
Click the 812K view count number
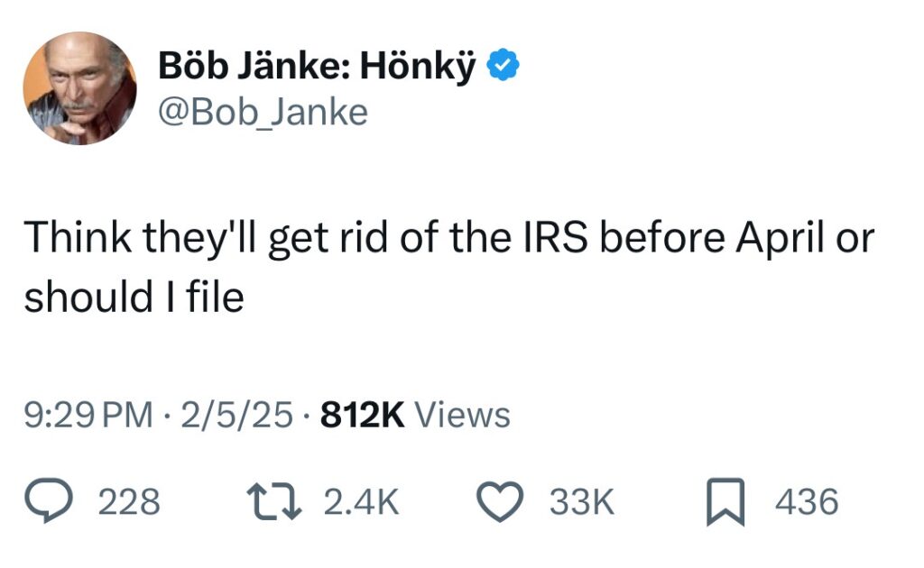click(x=363, y=416)
